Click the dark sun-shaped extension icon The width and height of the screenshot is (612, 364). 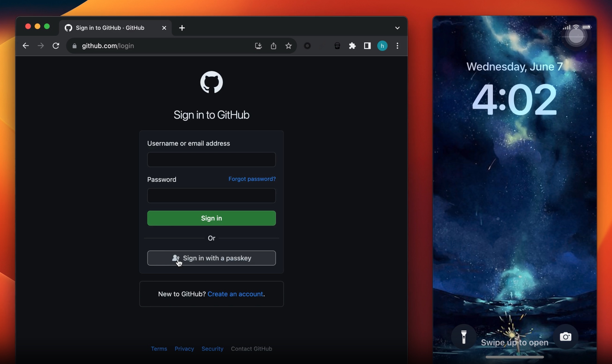307,46
